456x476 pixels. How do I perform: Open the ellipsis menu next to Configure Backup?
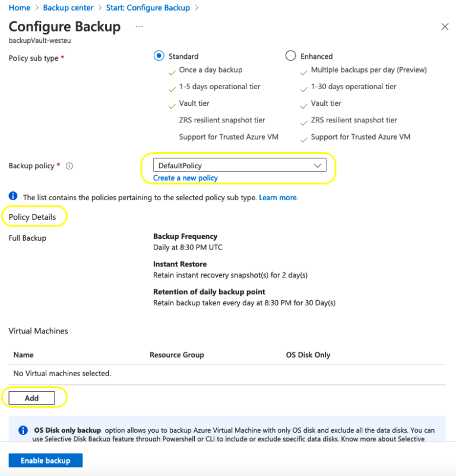click(x=139, y=27)
